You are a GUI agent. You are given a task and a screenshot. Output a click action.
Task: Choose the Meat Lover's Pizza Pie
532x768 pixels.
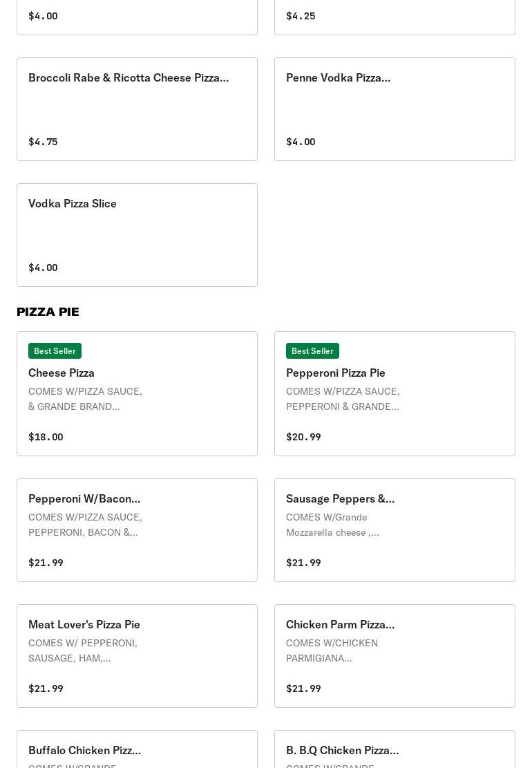[x=137, y=656]
